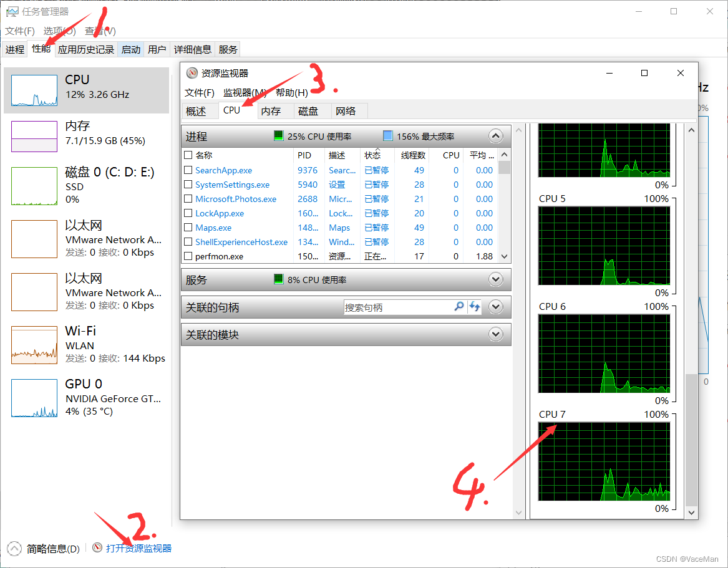Select the CPU performance thumbnail graph
The height and width of the screenshot is (568, 728).
(x=34, y=90)
